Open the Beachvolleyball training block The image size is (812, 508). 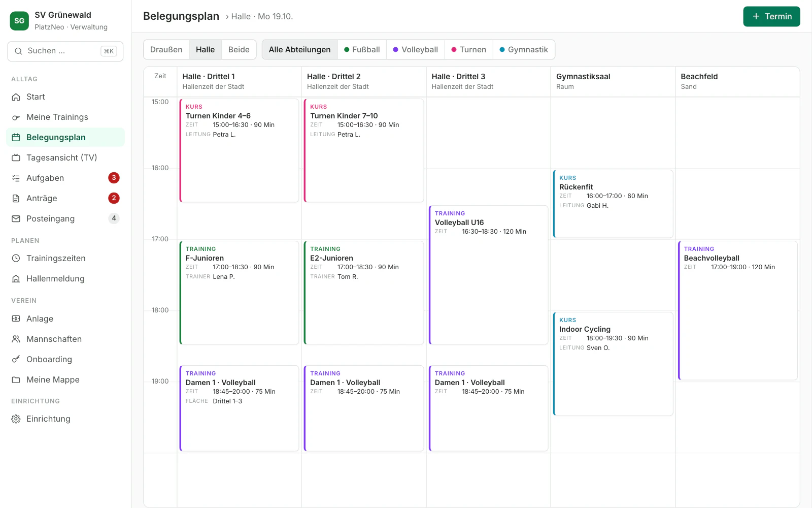(738, 310)
